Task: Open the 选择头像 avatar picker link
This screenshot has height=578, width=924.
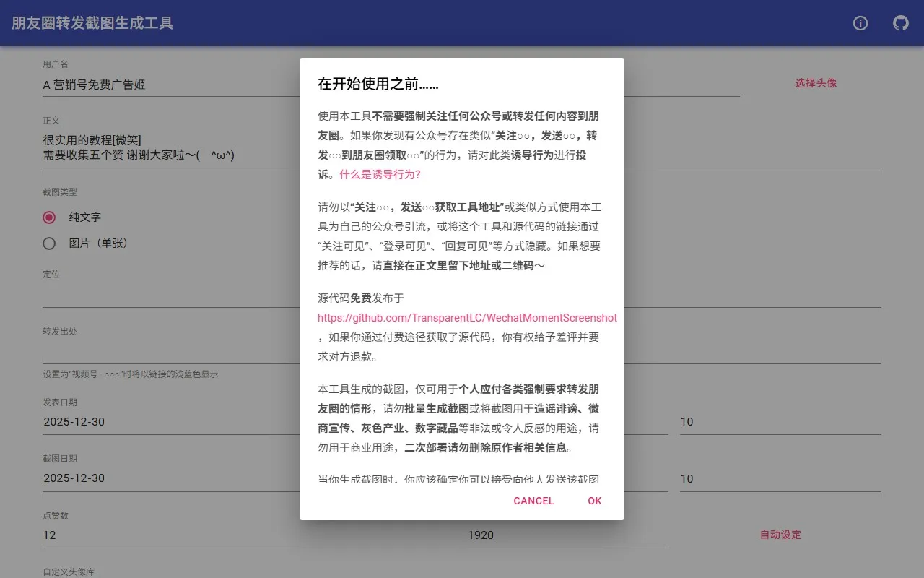Action: [815, 82]
